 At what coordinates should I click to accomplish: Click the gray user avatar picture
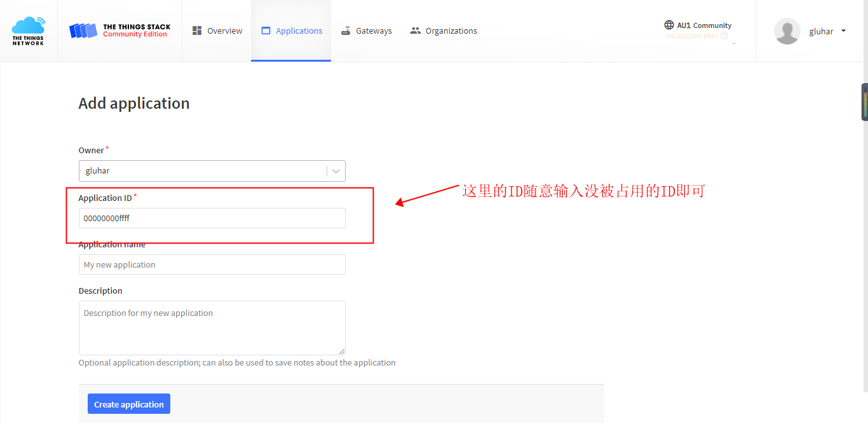tap(787, 31)
